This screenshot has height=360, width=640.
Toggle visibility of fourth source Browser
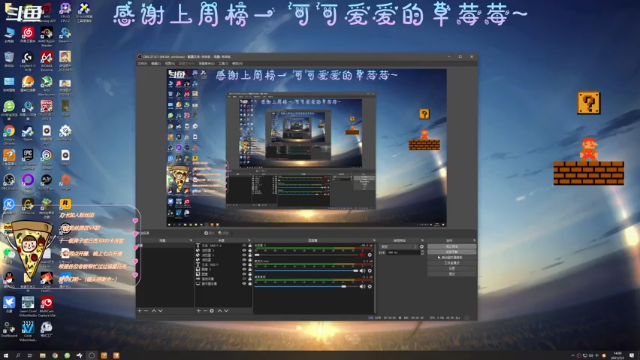(244, 260)
